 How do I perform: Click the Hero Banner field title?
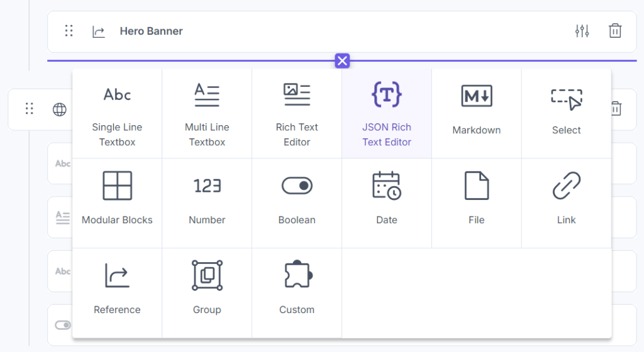point(151,31)
